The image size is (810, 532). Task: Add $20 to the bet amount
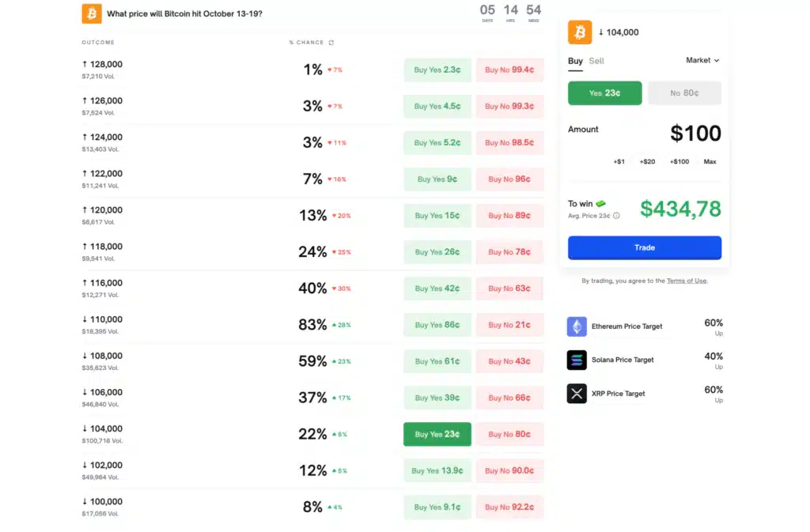point(649,161)
